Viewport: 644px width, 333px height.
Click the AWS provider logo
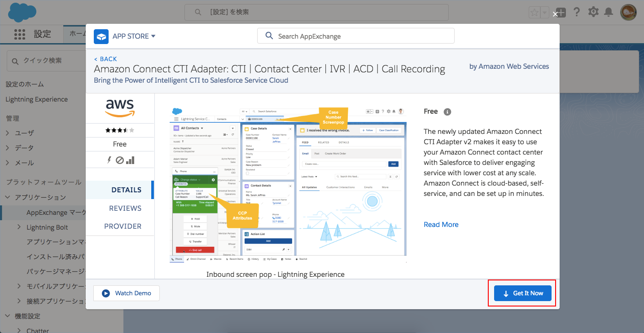pyautogui.click(x=119, y=108)
